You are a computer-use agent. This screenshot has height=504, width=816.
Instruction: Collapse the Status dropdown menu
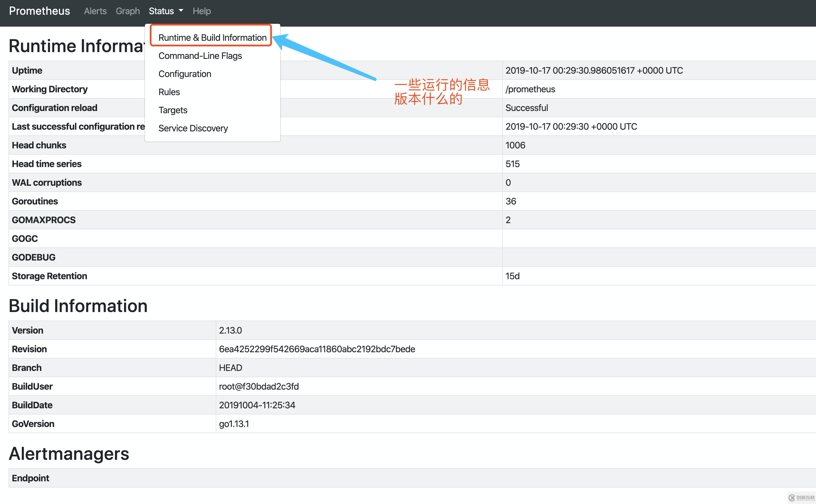[x=166, y=11]
